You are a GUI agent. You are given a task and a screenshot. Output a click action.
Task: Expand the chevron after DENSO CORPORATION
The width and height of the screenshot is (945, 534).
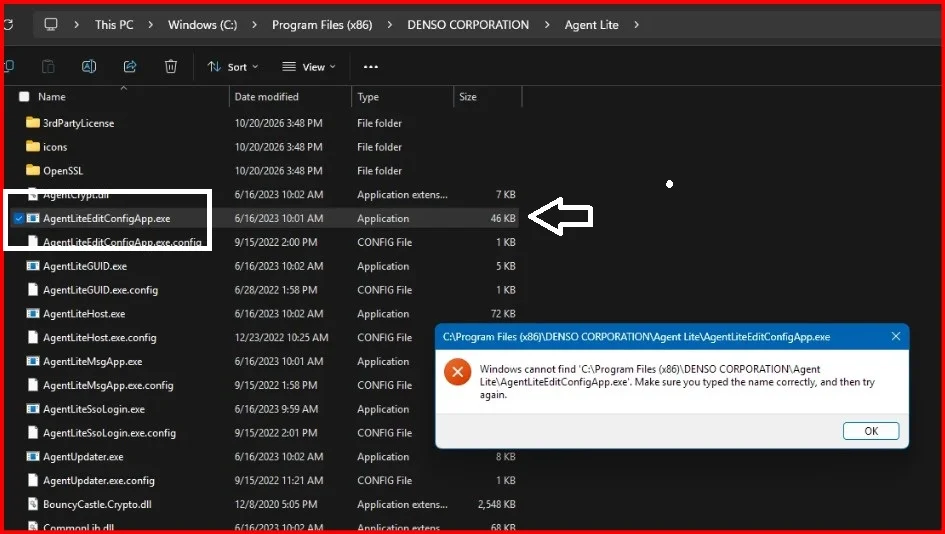tap(547, 25)
